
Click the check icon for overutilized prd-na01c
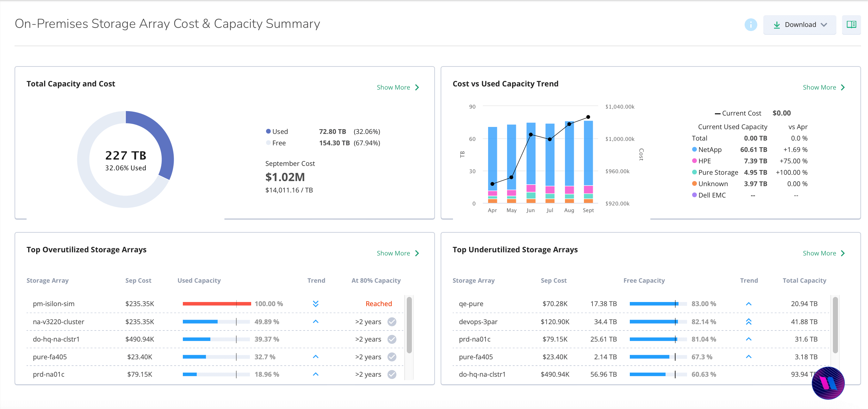coord(392,374)
